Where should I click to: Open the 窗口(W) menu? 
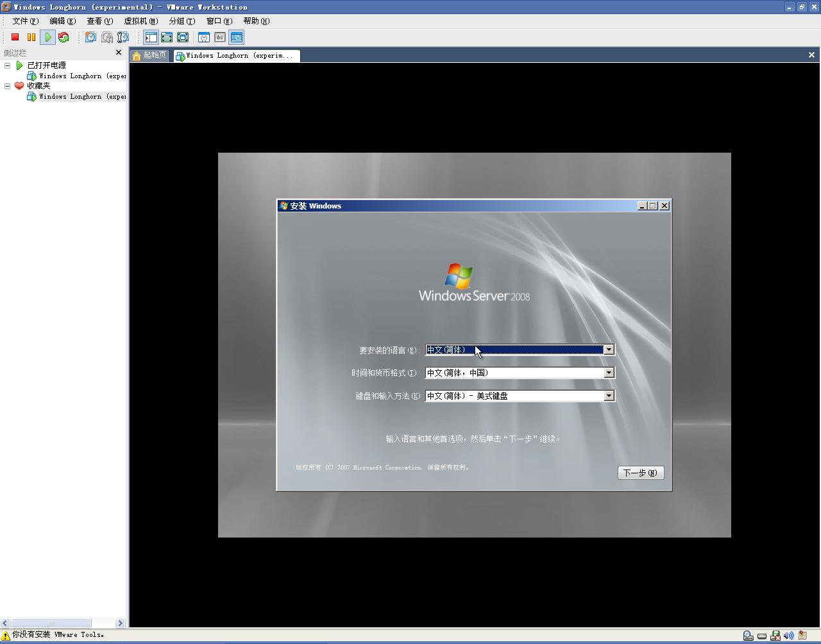219,21
